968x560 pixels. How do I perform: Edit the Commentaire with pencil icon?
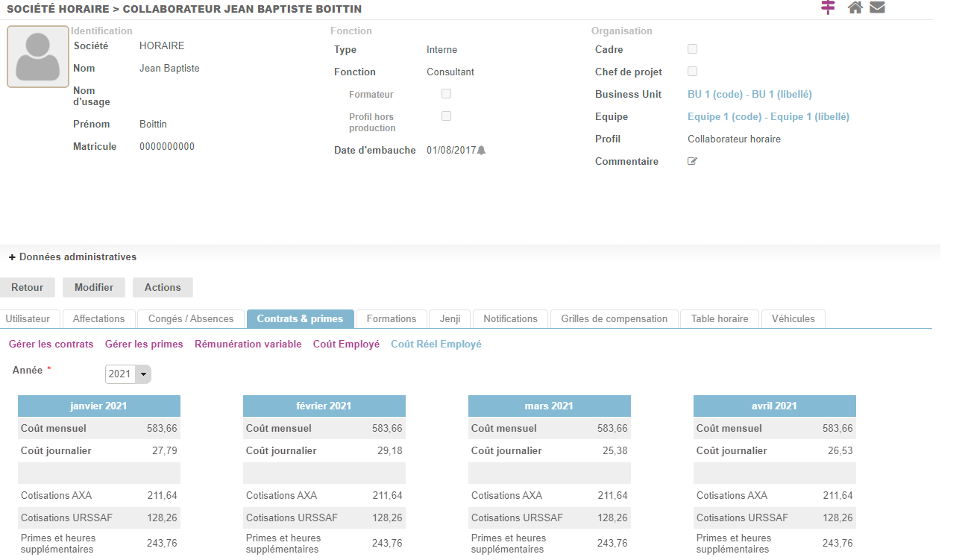(692, 161)
